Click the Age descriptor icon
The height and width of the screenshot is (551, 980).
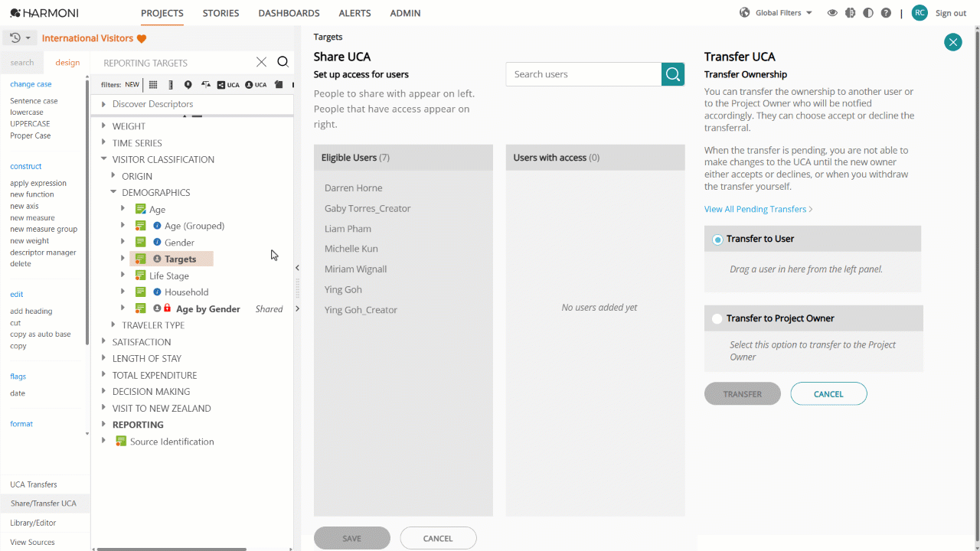pos(140,209)
